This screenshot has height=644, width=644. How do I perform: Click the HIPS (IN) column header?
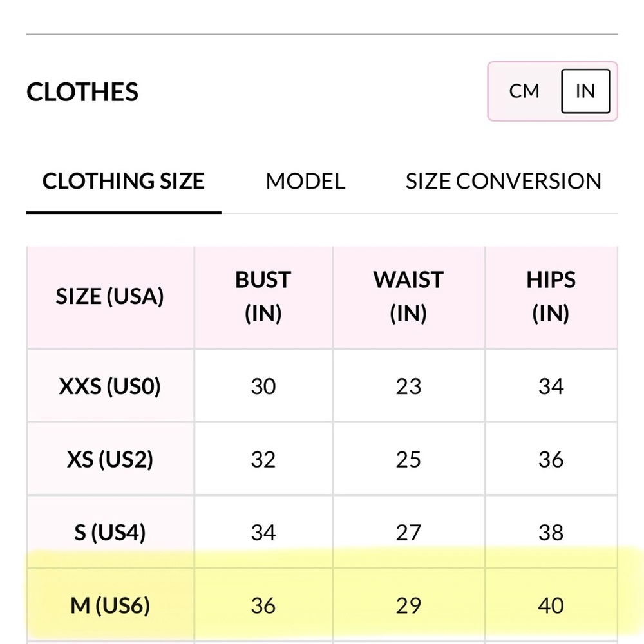(x=551, y=297)
